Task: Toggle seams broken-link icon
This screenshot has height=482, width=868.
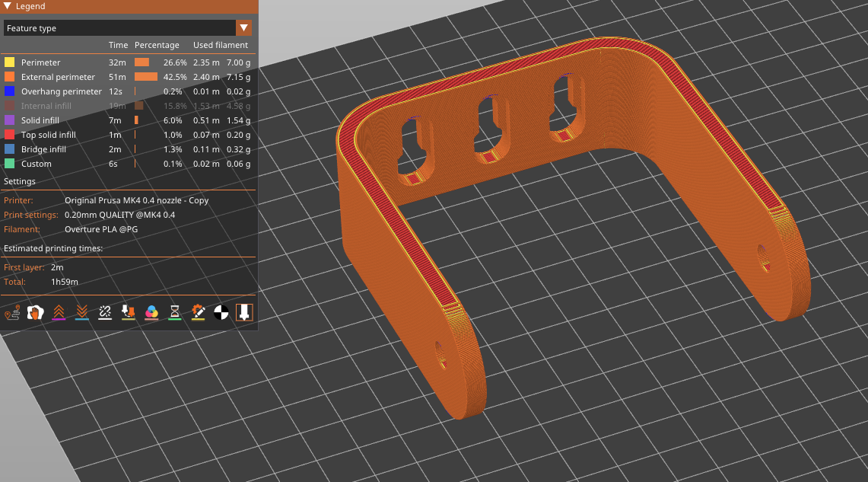Action: [x=106, y=312]
